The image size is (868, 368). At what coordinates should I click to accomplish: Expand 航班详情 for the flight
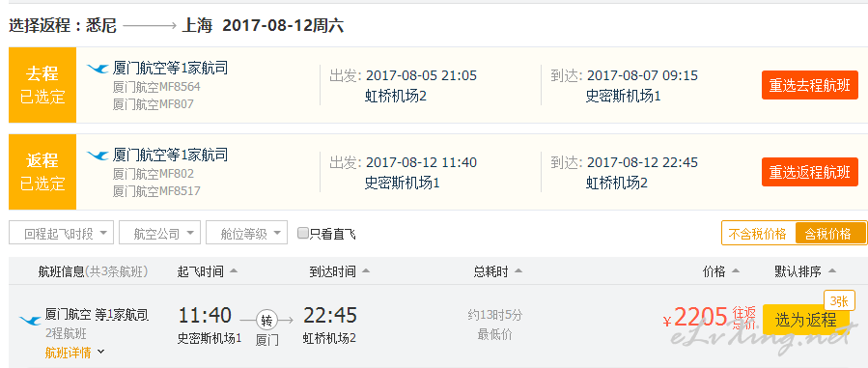click(x=74, y=352)
